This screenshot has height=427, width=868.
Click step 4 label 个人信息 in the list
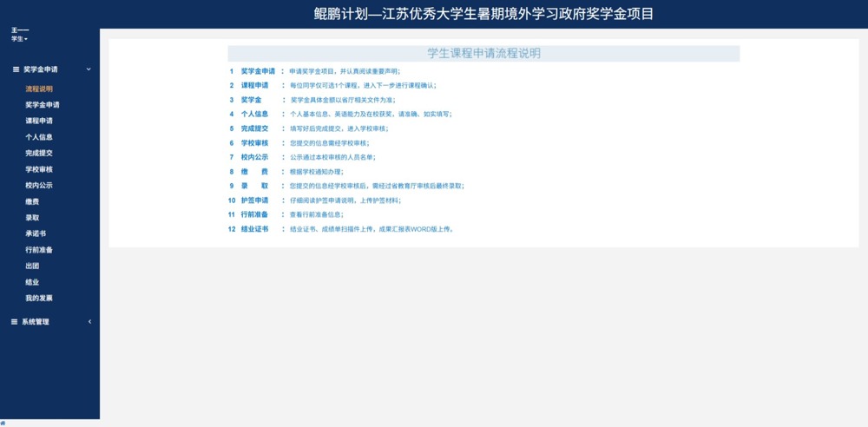[x=254, y=114]
